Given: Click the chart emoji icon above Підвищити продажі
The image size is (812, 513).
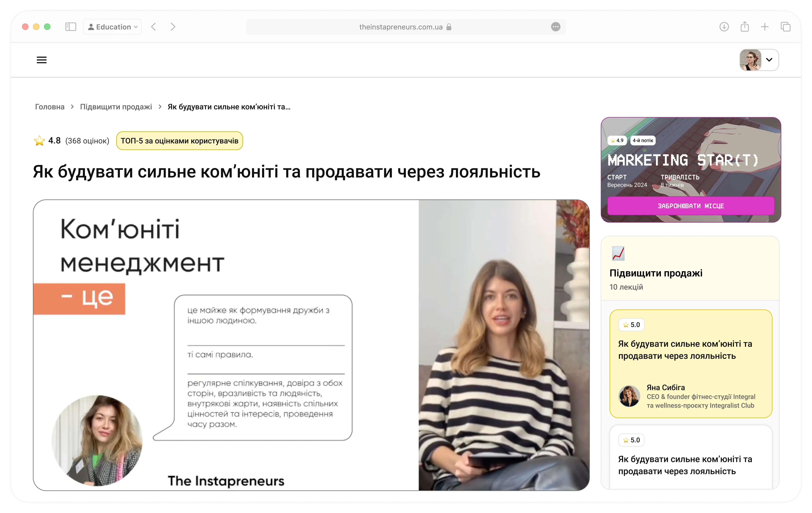Looking at the screenshot, I should [x=618, y=253].
